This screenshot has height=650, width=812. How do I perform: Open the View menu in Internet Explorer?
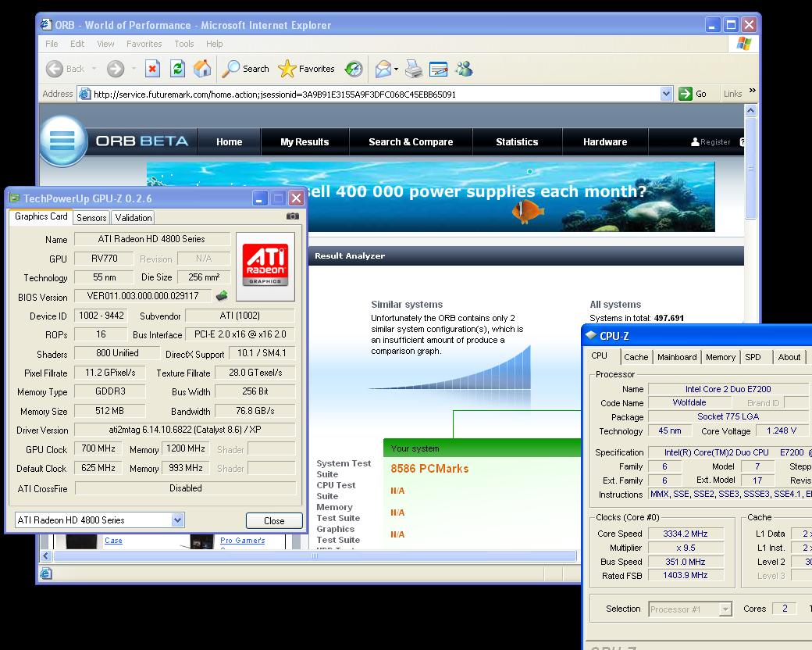[105, 44]
